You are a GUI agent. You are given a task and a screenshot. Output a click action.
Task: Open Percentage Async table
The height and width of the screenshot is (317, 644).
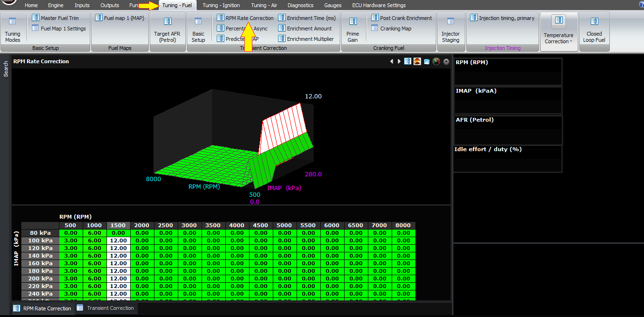(242, 29)
